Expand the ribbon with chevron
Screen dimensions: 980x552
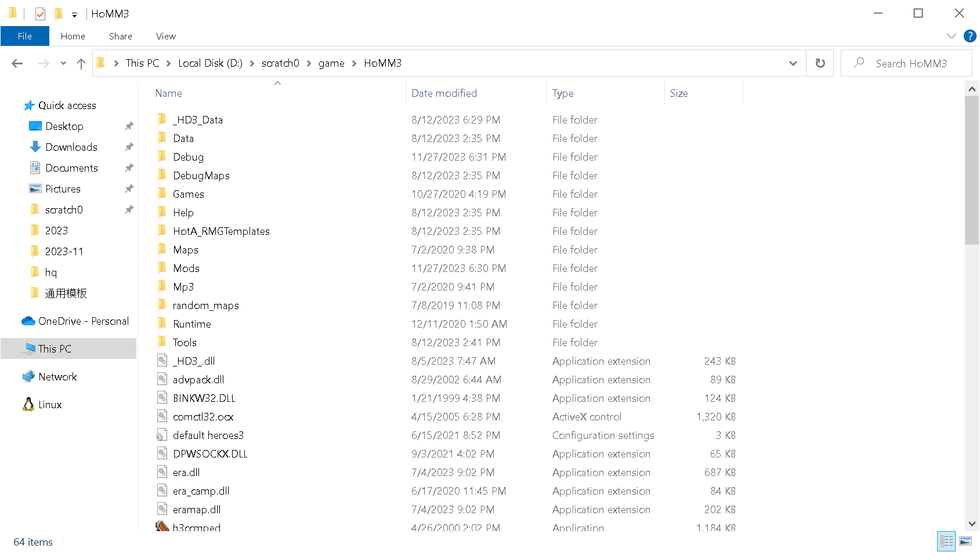tap(951, 36)
